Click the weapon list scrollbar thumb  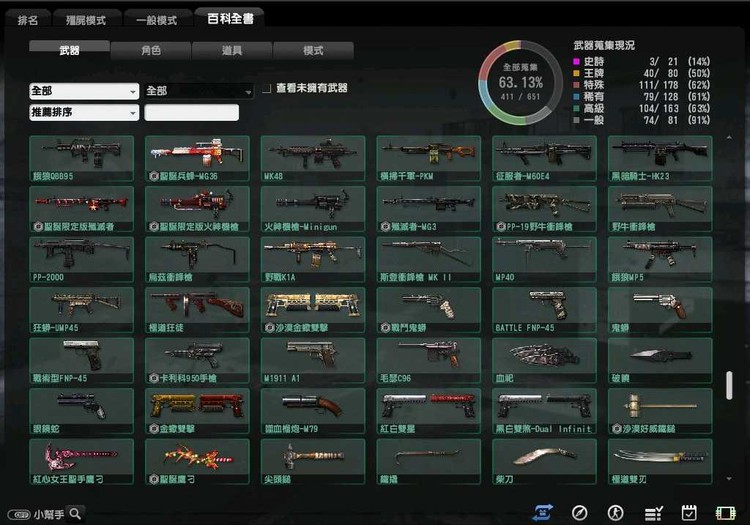point(729,385)
